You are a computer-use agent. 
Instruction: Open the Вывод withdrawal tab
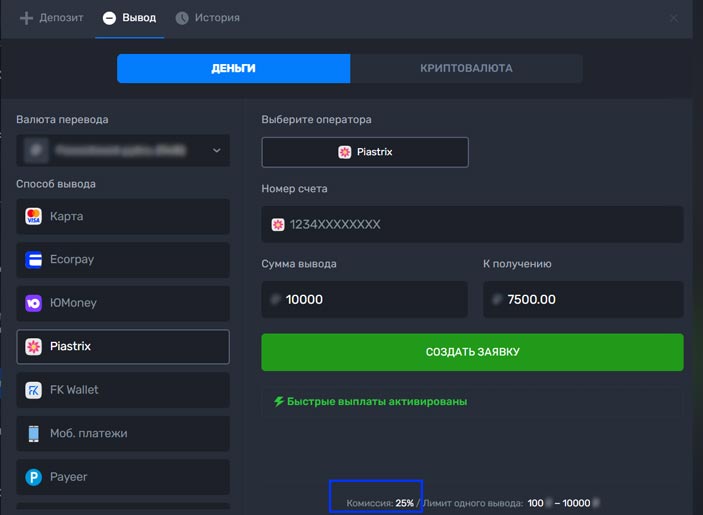click(x=129, y=18)
